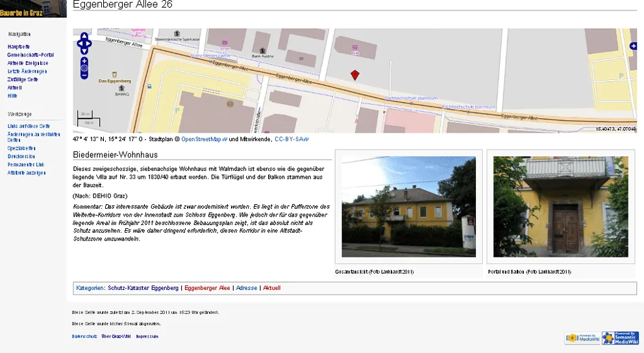Screen dimensions: 644x353
Task: Click the Powered by MediaWiki badge
Action: [x=582, y=338]
